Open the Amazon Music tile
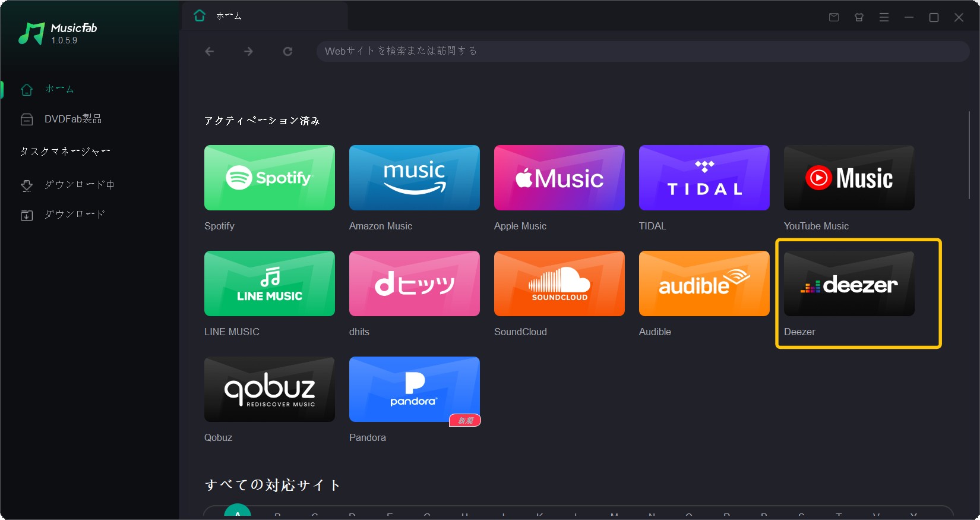980x520 pixels. [415, 178]
